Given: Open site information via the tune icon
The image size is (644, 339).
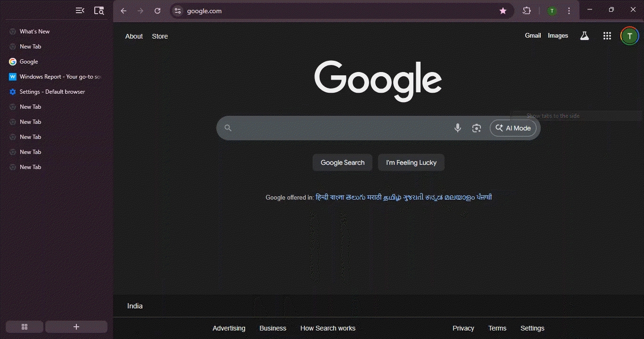Looking at the screenshot, I should (x=177, y=10).
